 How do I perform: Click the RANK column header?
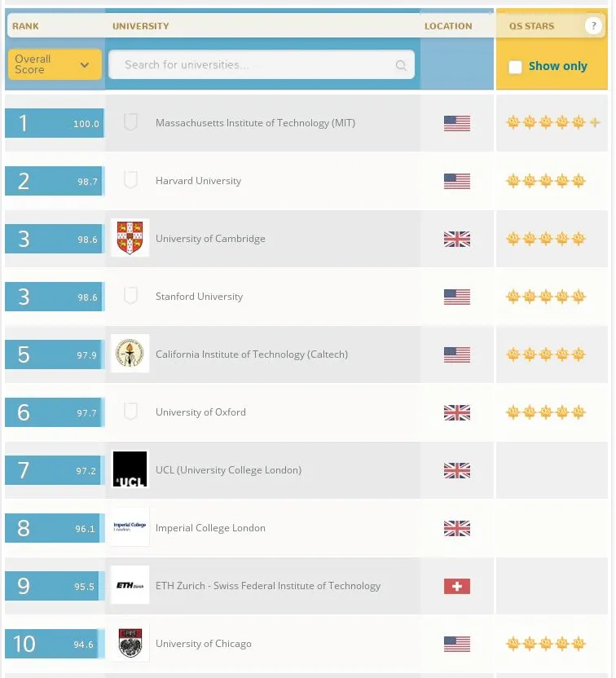pyautogui.click(x=25, y=26)
